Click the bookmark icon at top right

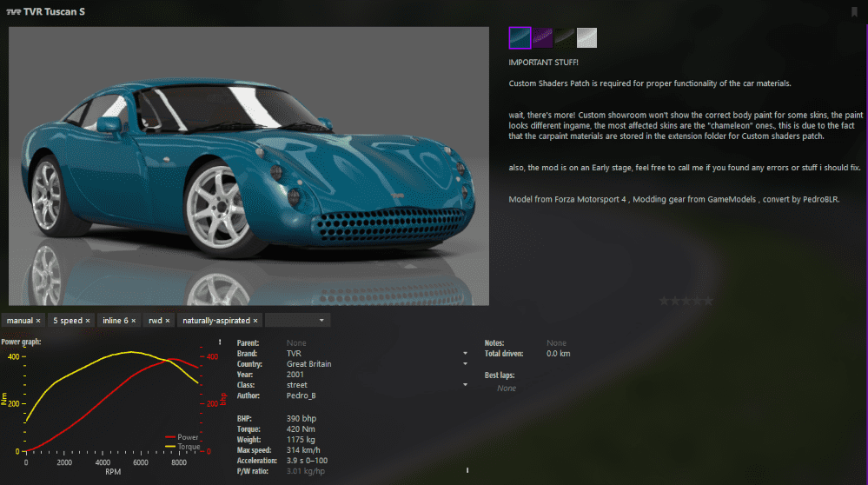pyautogui.click(x=854, y=11)
